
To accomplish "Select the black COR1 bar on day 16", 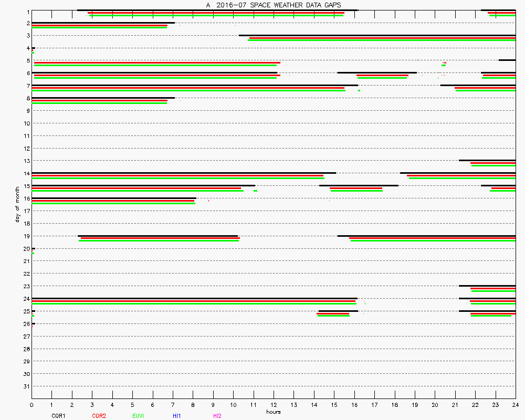I will [x=114, y=198].
